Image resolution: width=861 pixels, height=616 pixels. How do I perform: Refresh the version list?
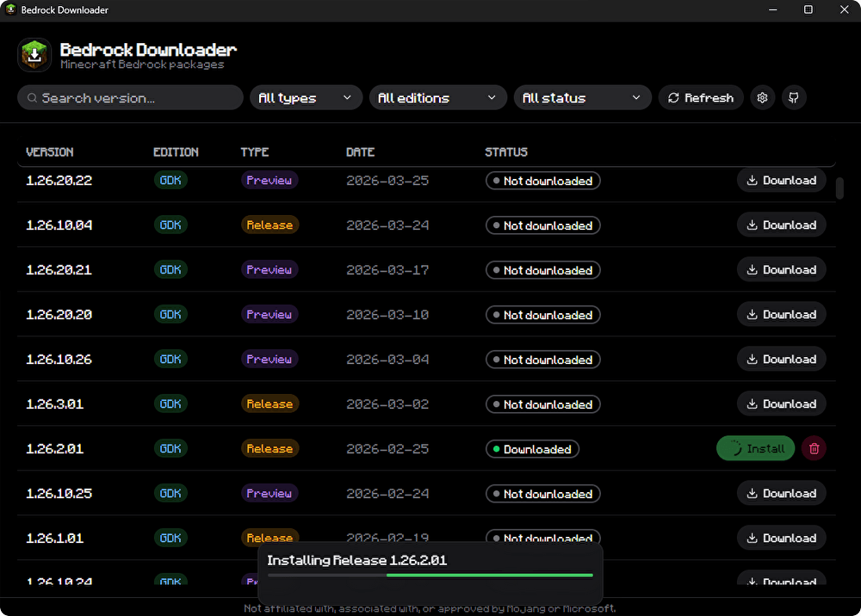tap(701, 97)
